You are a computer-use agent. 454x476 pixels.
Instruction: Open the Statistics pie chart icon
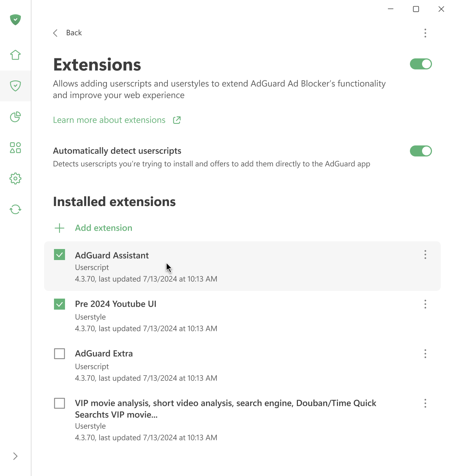[15, 117]
